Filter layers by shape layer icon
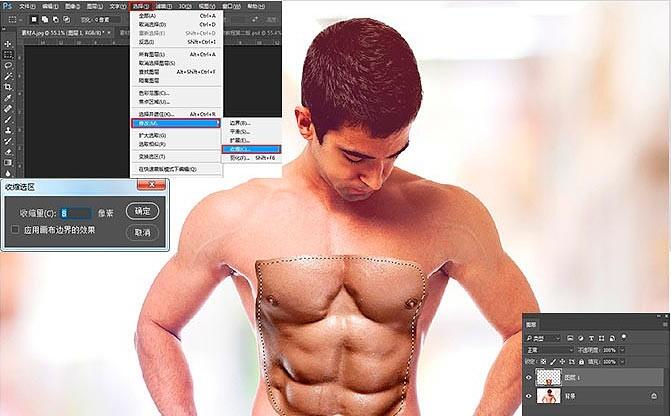Viewport: 671px width, 416px height. point(601,338)
